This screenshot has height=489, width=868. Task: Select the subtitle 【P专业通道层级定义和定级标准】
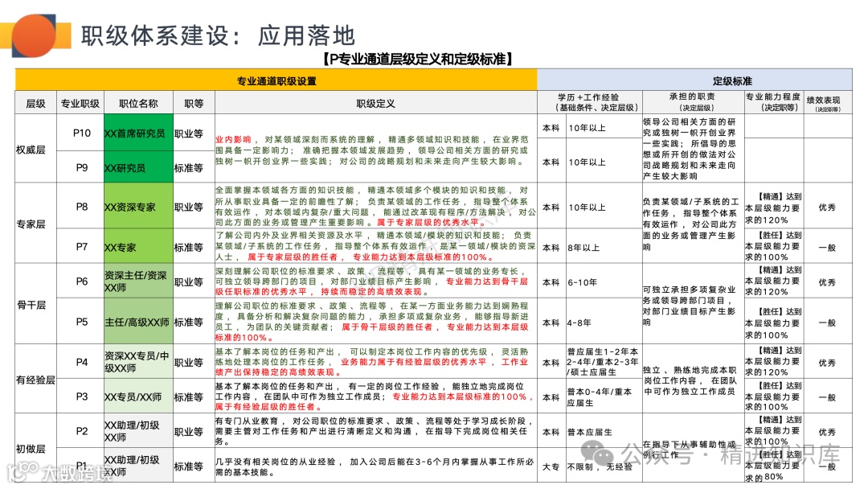click(418, 59)
